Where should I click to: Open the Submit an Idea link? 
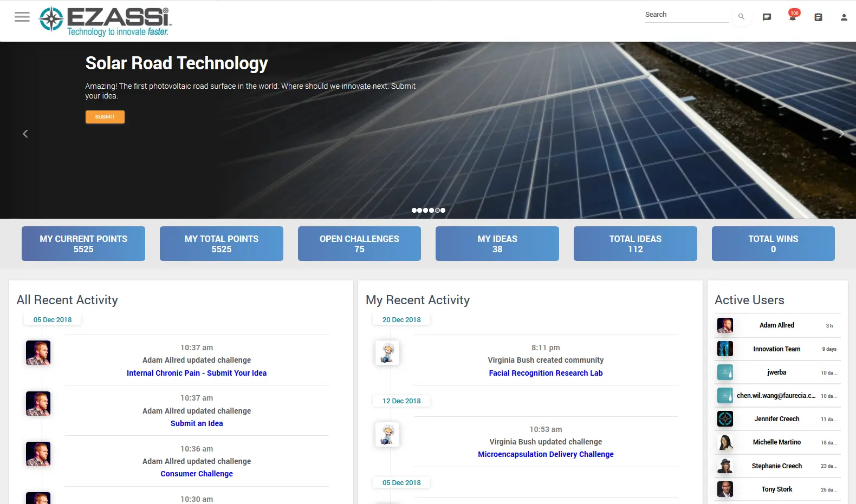pyautogui.click(x=197, y=423)
